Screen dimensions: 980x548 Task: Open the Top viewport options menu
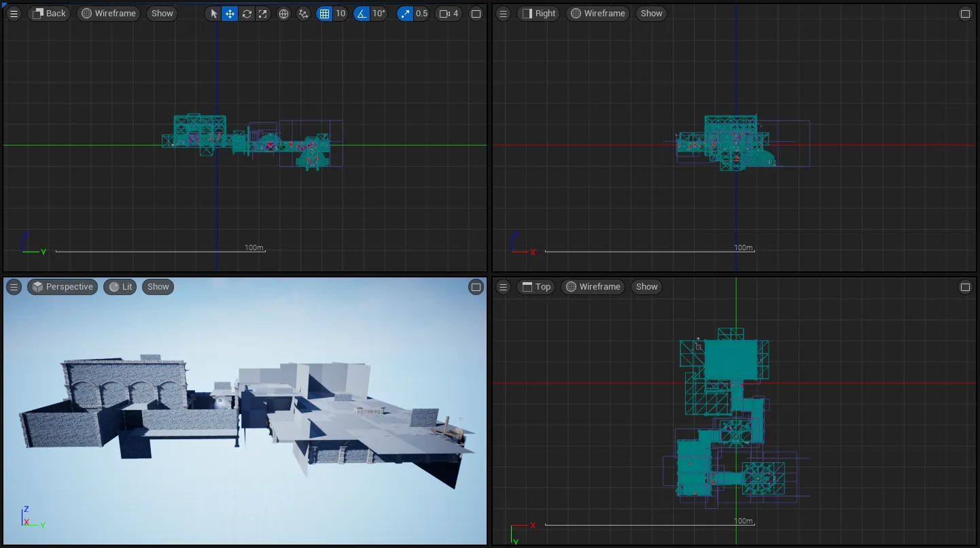tap(502, 286)
